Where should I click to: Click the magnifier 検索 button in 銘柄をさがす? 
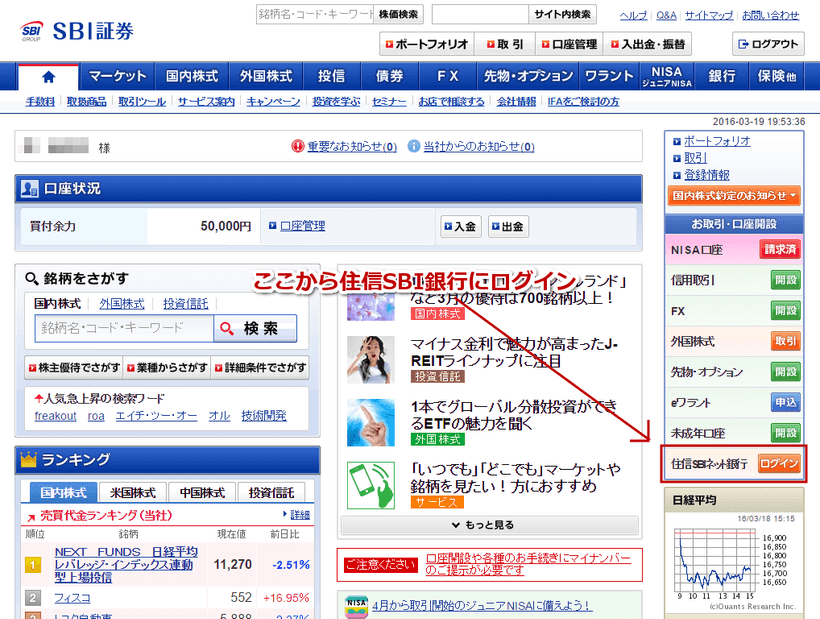(x=256, y=329)
